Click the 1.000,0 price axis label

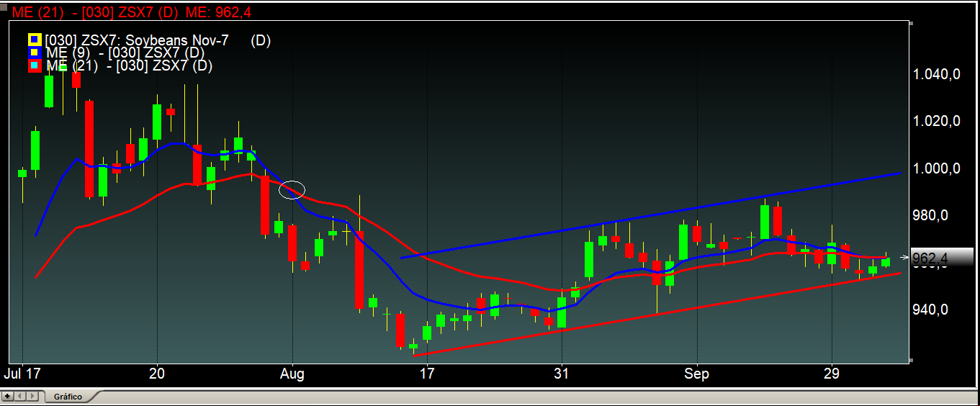pos(936,168)
